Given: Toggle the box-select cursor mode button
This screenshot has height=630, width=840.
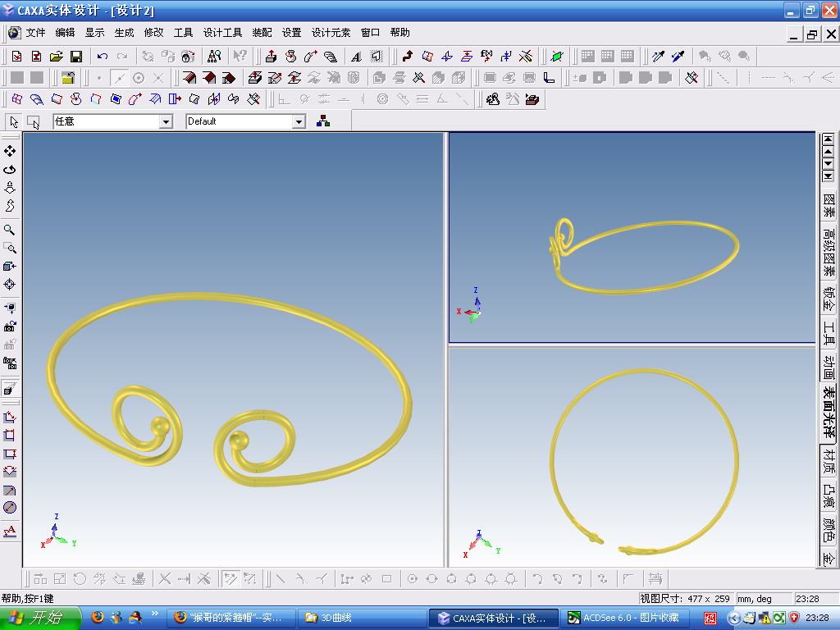Looking at the screenshot, I should coord(34,122).
